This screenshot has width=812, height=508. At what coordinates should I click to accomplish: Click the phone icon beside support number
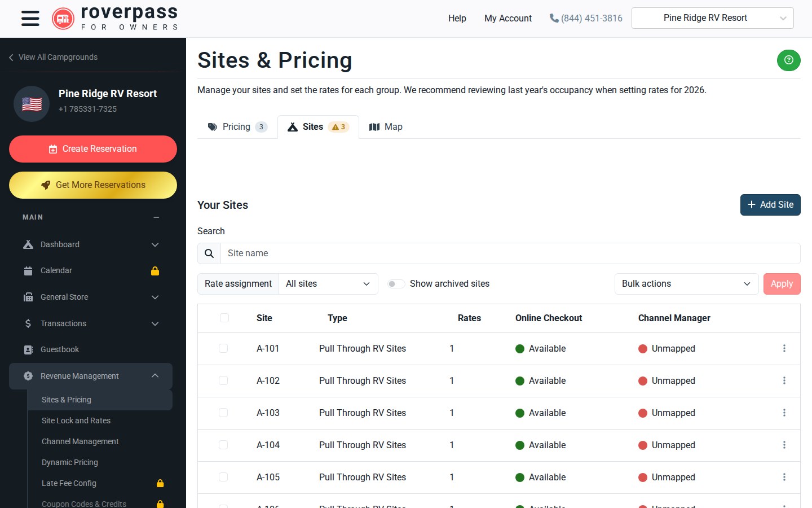pyautogui.click(x=554, y=18)
